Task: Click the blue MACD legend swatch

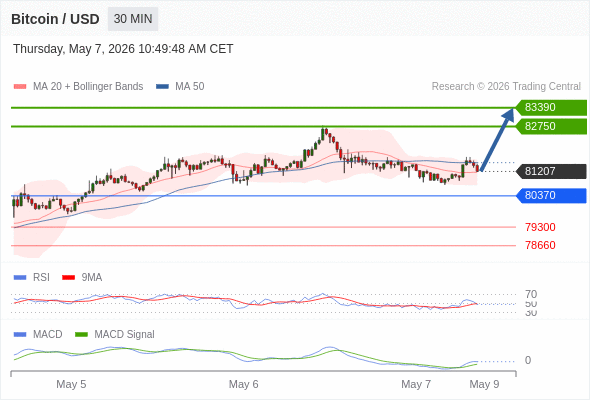Action: tap(20, 335)
